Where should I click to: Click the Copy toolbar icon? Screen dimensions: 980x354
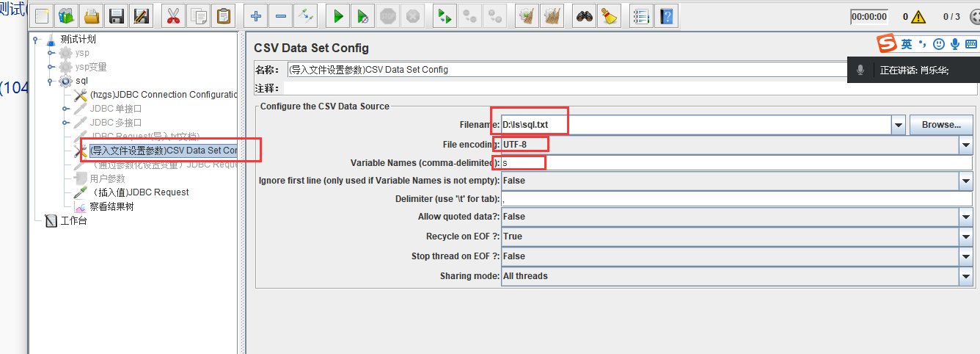[x=197, y=16]
